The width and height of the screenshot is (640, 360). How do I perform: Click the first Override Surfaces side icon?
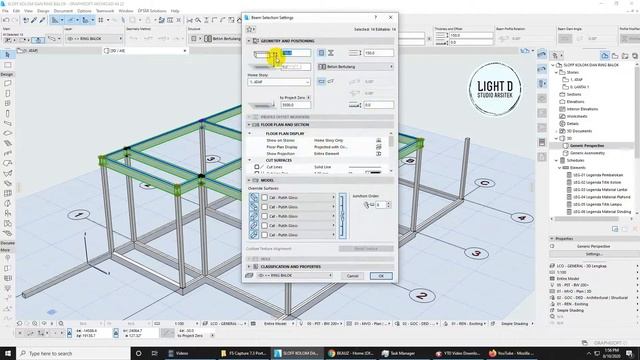pyautogui.click(x=253, y=198)
